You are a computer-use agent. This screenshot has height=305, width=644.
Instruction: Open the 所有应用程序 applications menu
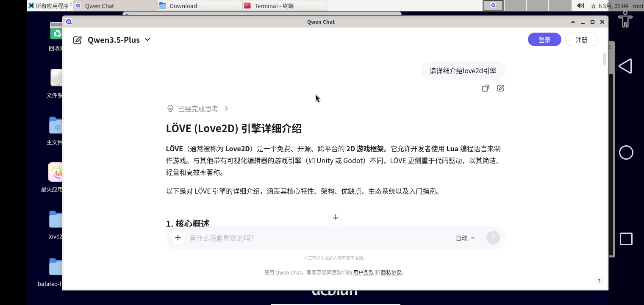tap(50, 6)
